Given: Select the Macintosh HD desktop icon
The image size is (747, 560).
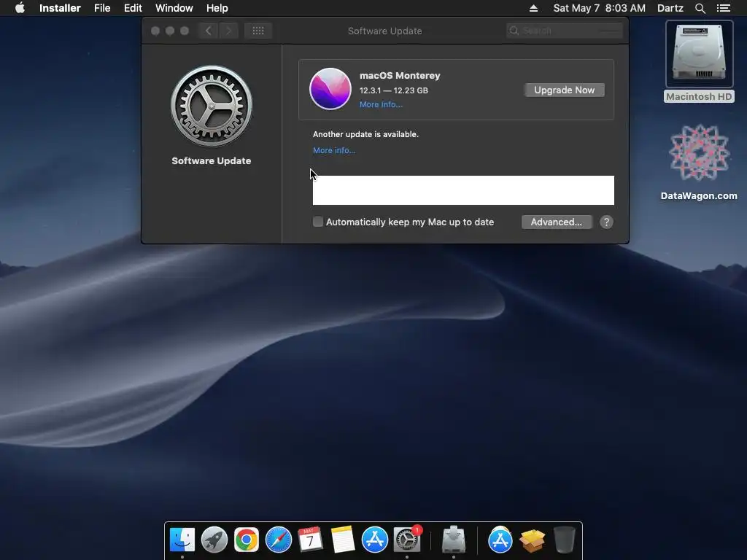Looking at the screenshot, I should 699,61.
